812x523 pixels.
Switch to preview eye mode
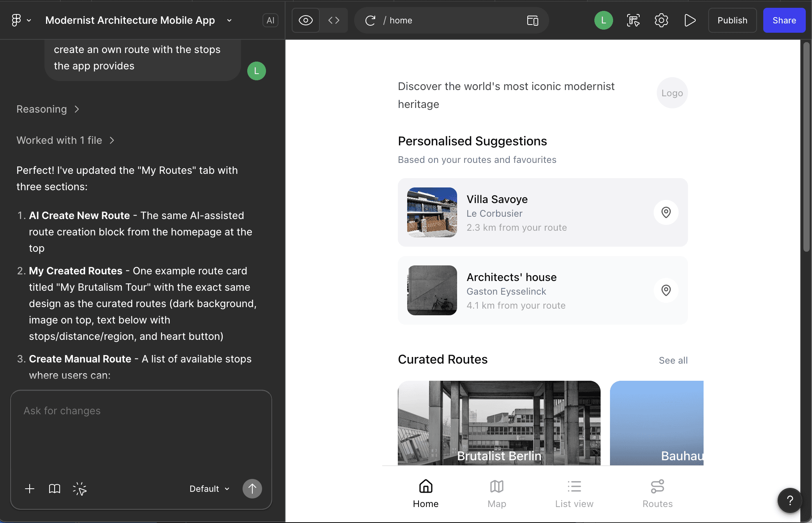coord(306,20)
